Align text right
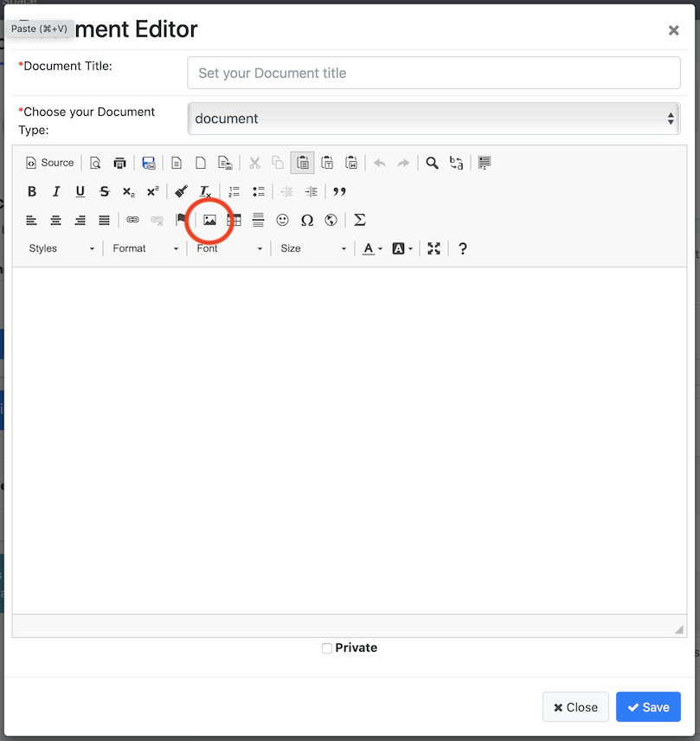Viewport: 700px width, 741px height. click(x=80, y=220)
